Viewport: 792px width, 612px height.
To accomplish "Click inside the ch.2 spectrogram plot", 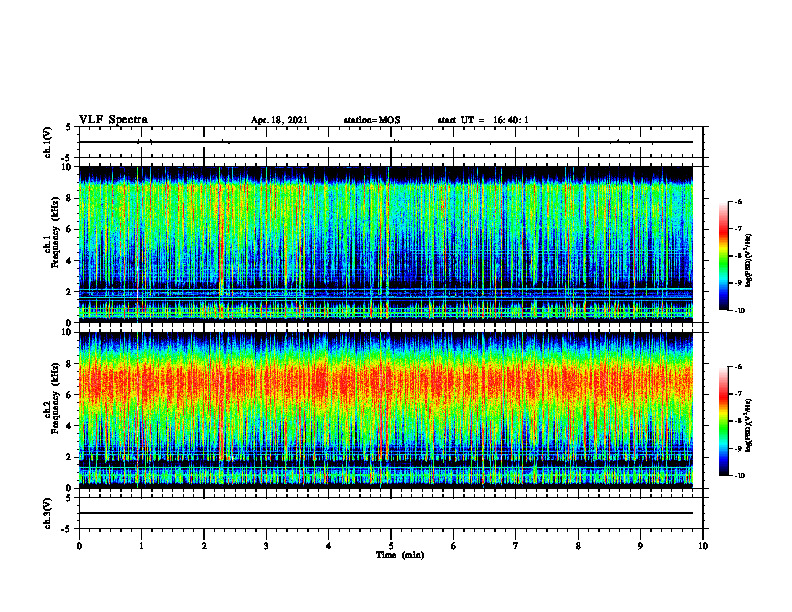I will coord(386,410).
